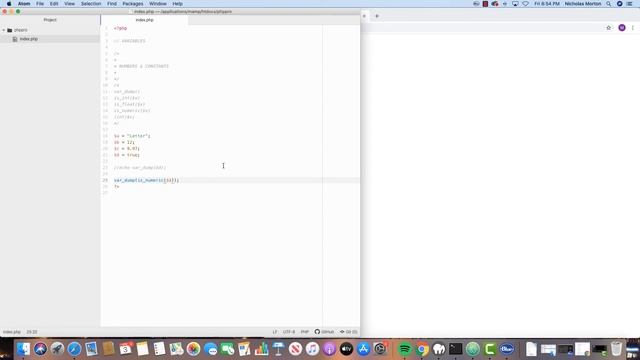Image resolution: width=640 pixels, height=360 pixels.
Task: Open the Atom application menu
Action: coord(24,4)
